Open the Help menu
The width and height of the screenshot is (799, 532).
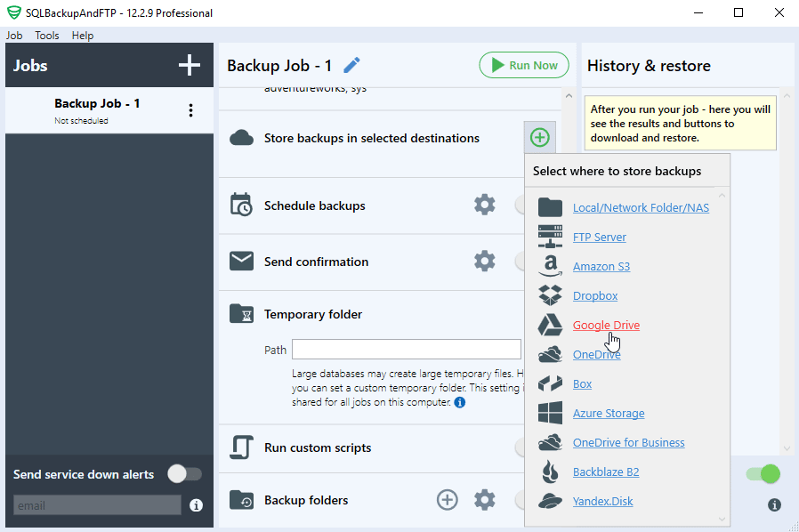[x=83, y=36]
